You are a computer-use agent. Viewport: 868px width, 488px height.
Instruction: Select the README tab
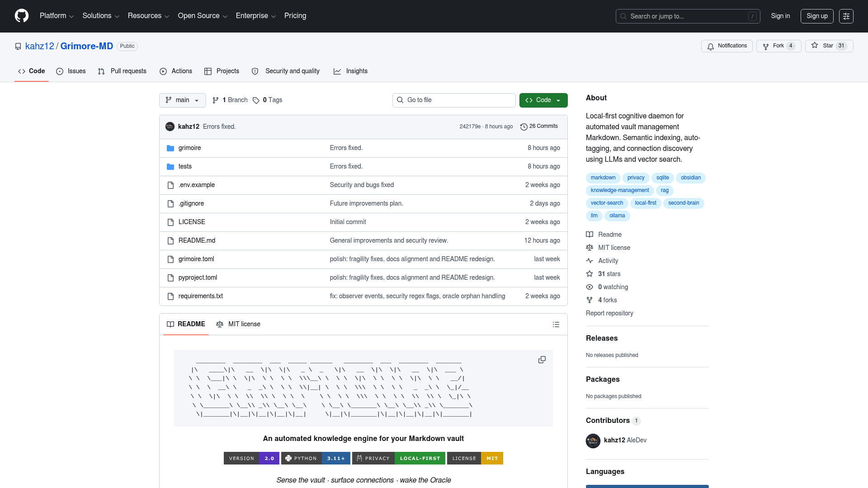[x=186, y=324]
